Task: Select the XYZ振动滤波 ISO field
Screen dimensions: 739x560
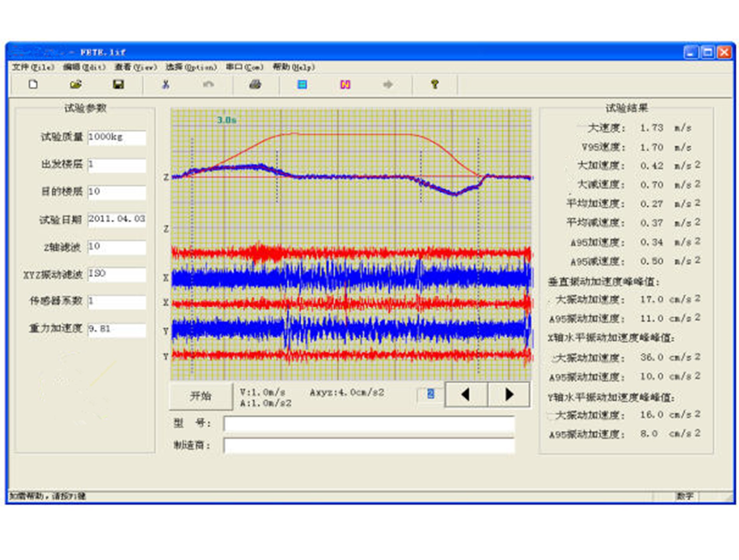Action: [117, 274]
